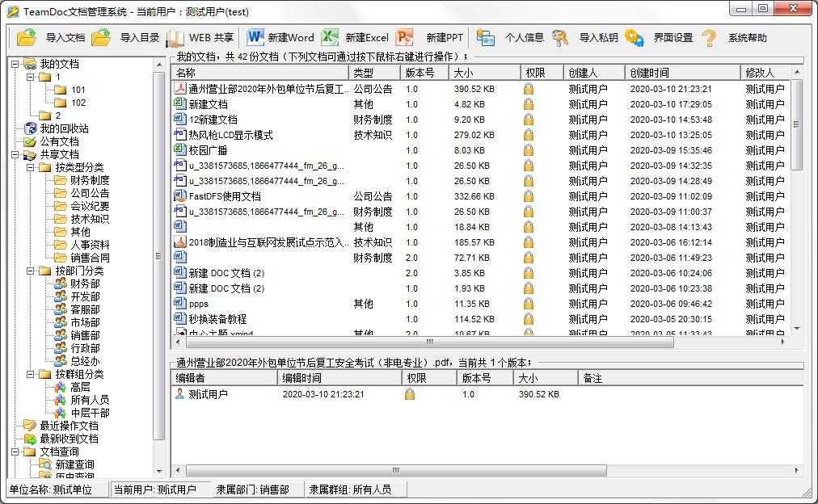
Task: Click the 新建PPT toolbar icon
Action: coord(405,37)
